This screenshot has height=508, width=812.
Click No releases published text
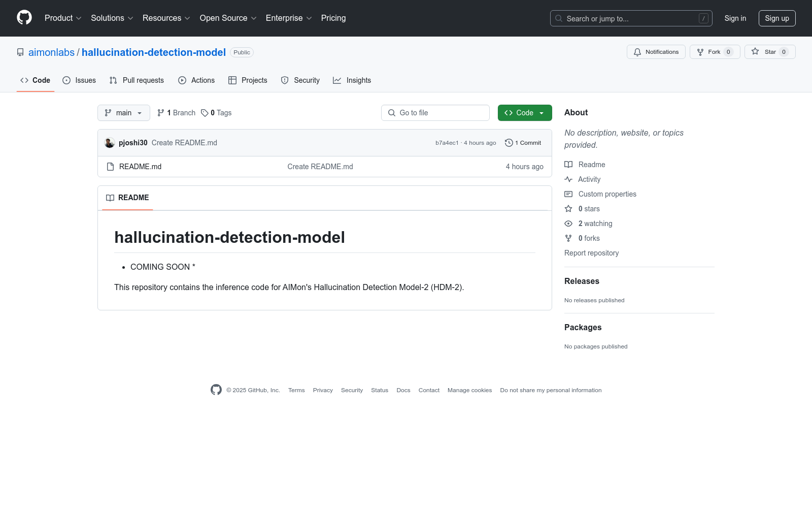tap(594, 300)
